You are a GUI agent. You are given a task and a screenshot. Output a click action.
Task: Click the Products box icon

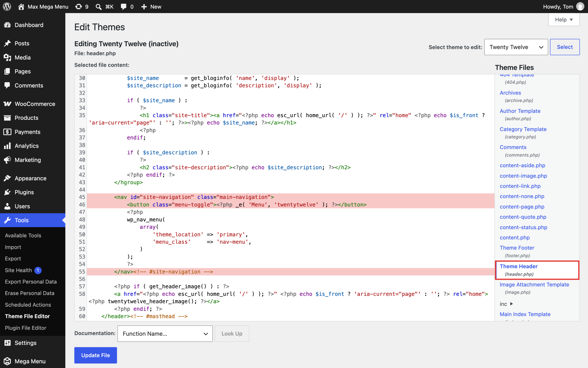(7, 118)
